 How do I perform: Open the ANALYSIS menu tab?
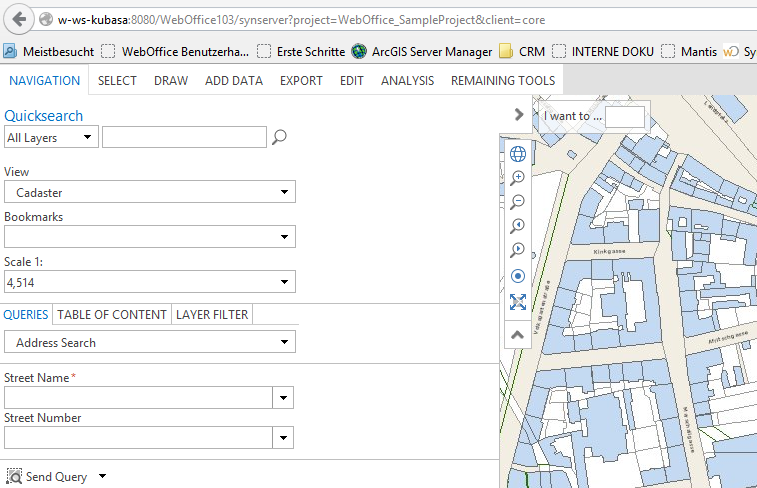click(407, 81)
